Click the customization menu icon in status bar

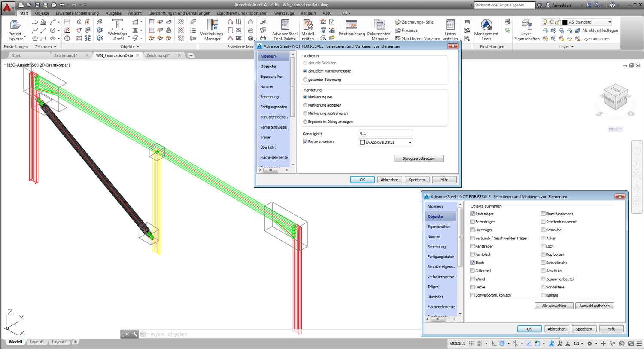click(x=638, y=344)
